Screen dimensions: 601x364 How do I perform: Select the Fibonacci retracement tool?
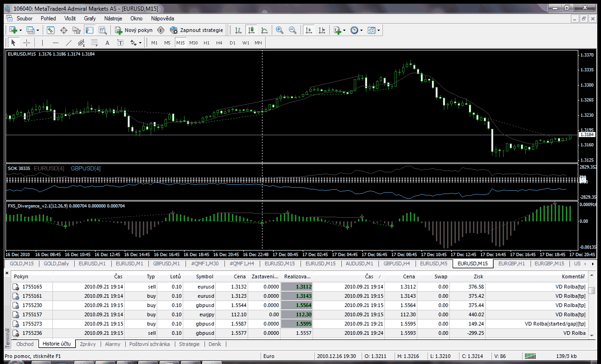tap(95, 43)
